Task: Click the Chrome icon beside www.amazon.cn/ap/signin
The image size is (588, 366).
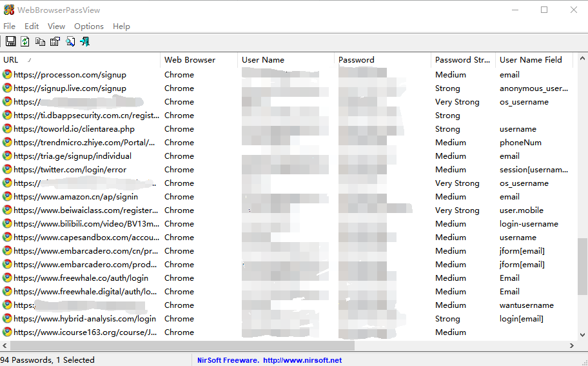Action: [x=7, y=196]
